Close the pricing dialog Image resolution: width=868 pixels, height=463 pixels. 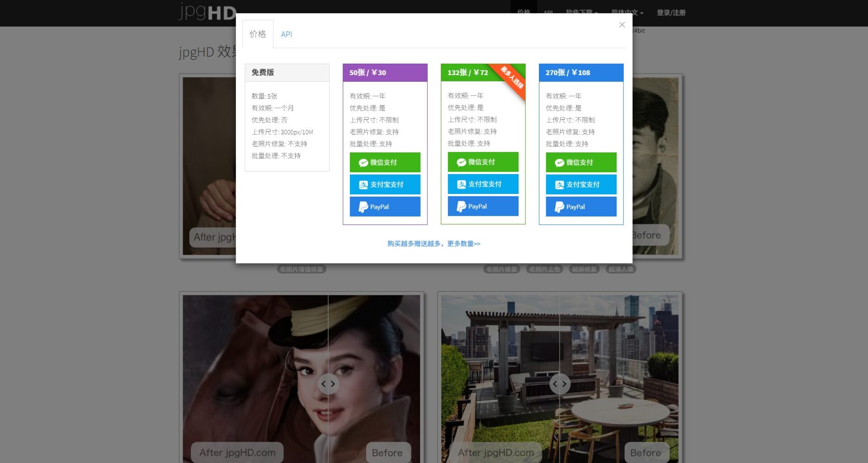click(622, 25)
